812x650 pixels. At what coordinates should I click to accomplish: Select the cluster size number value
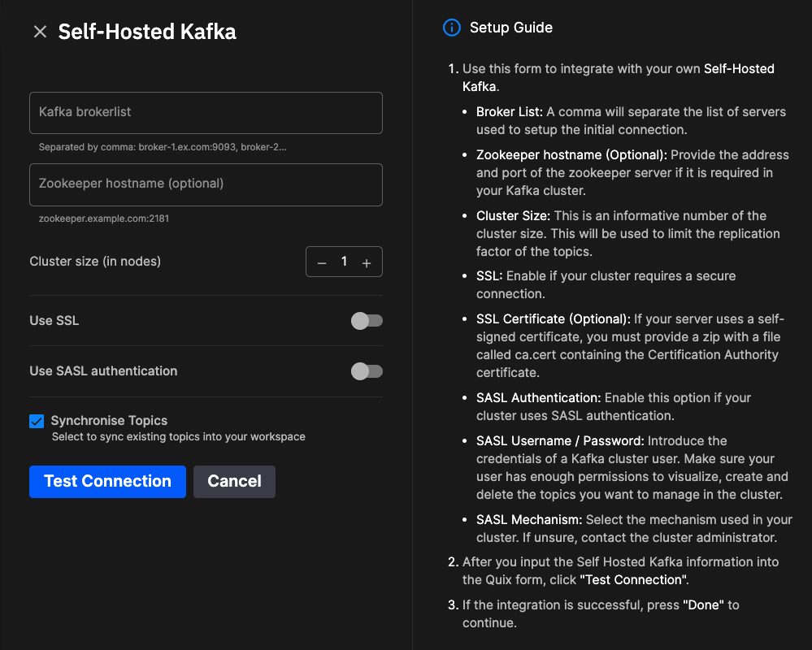[x=344, y=262]
